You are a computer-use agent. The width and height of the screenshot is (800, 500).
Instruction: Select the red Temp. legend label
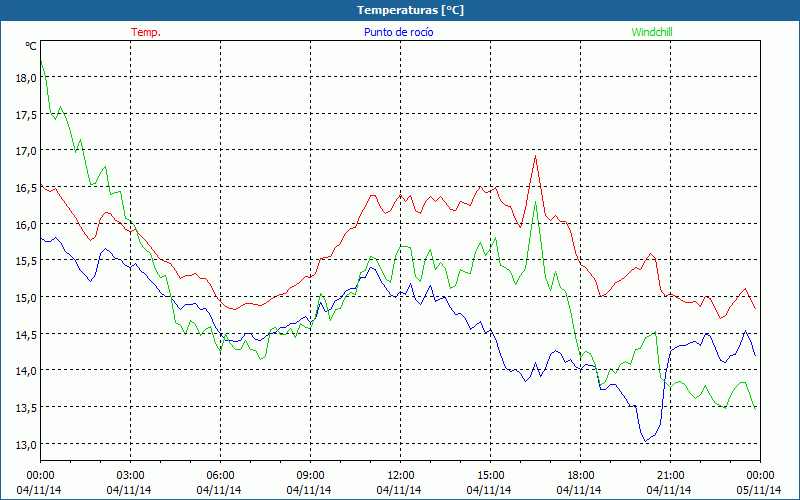coord(146,32)
